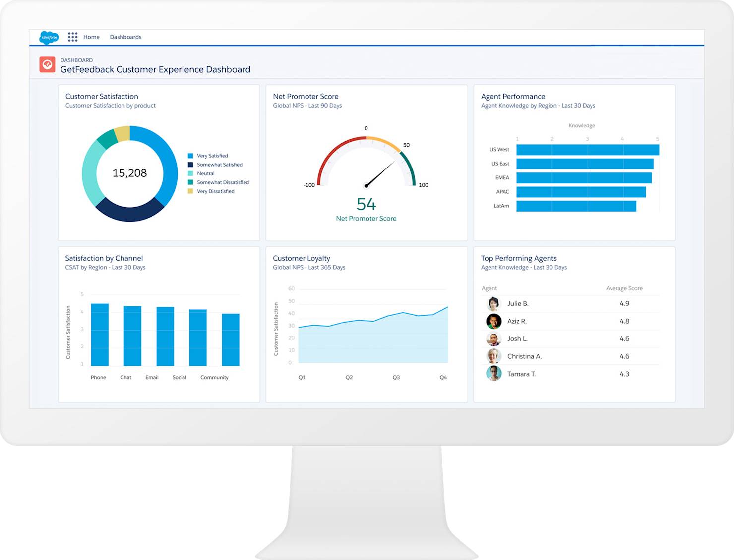Click the Neutral legend color swatch

tap(190, 173)
